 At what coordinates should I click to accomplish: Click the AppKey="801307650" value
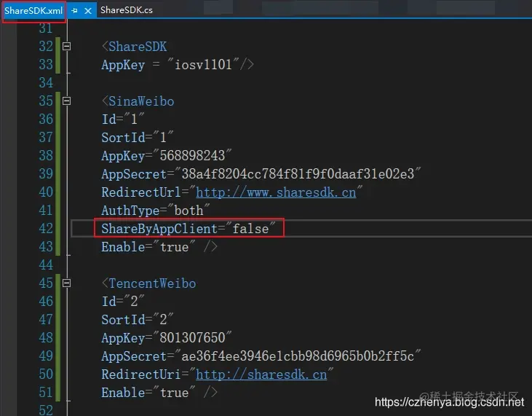(167, 338)
